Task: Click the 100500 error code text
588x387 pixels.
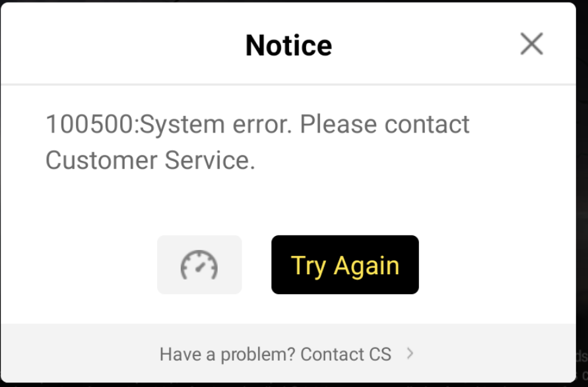Action: [90, 124]
